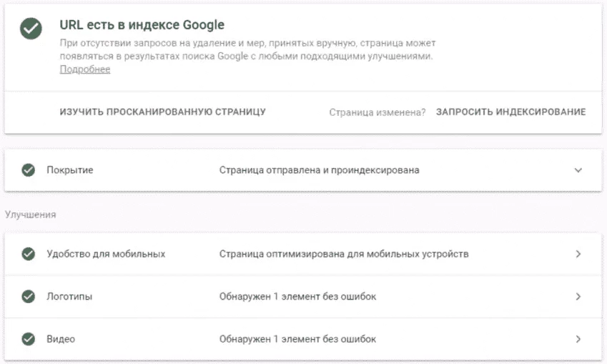Open Видео details via right chevron

(578, 339)
